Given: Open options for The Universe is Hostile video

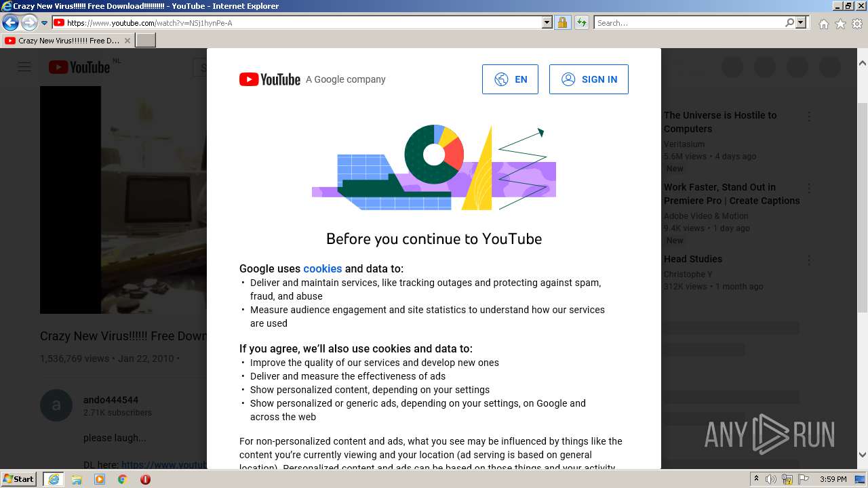Looking at the screenshot, I should tap(809, 117).
